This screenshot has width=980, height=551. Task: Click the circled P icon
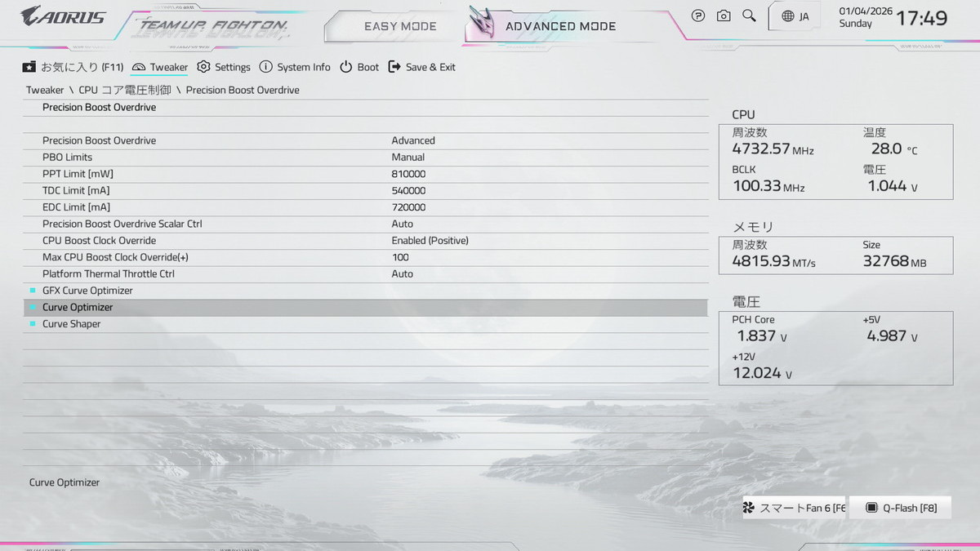698,16
